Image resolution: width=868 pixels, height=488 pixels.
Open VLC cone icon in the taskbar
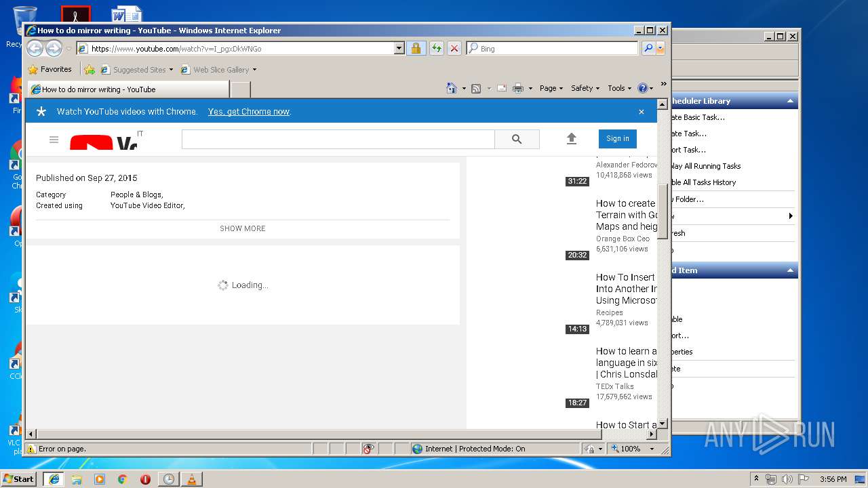tap(191, 479)
